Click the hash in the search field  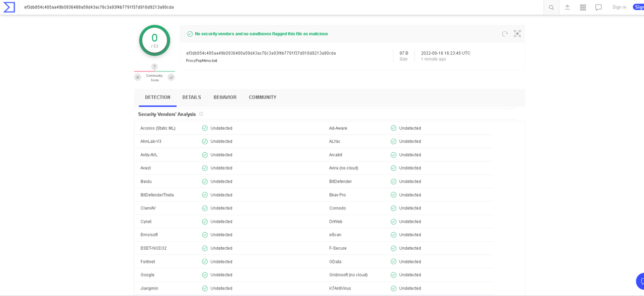point(99,8)
